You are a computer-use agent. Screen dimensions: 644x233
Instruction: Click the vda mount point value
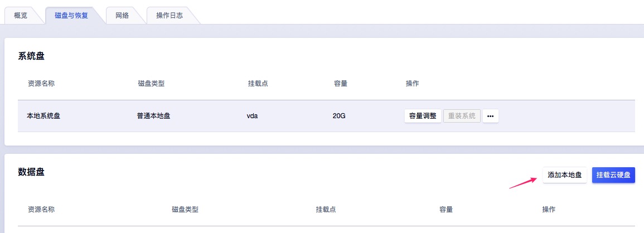point(254,116)
